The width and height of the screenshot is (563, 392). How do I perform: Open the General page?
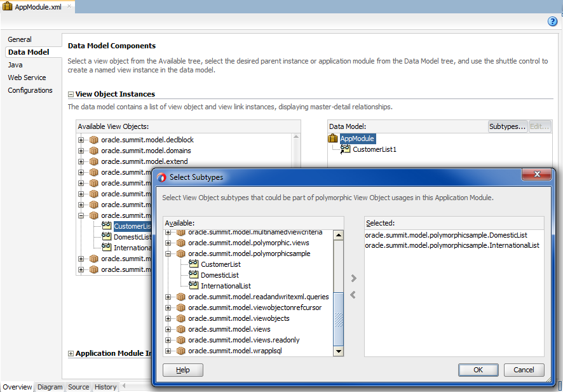(20, 39)
